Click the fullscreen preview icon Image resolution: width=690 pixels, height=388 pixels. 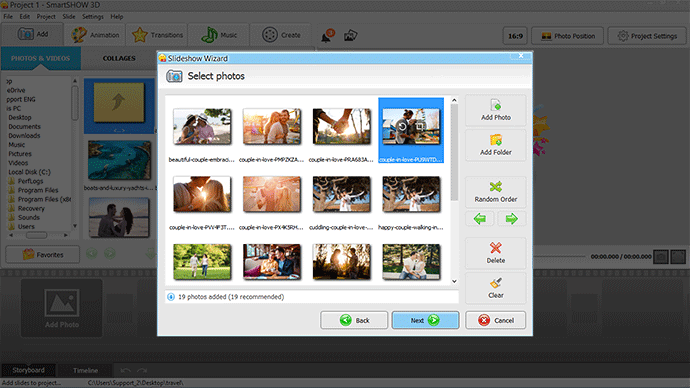[x=678, y=256]
